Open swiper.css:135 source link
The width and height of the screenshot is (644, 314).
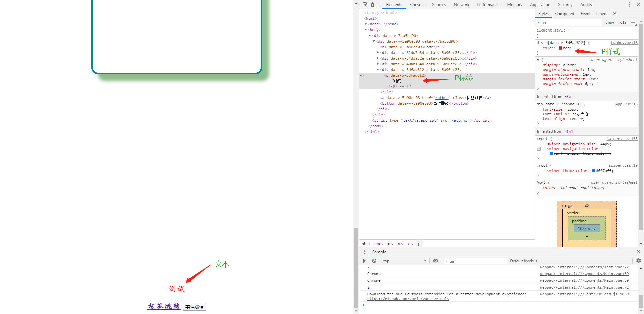[622, 139]
